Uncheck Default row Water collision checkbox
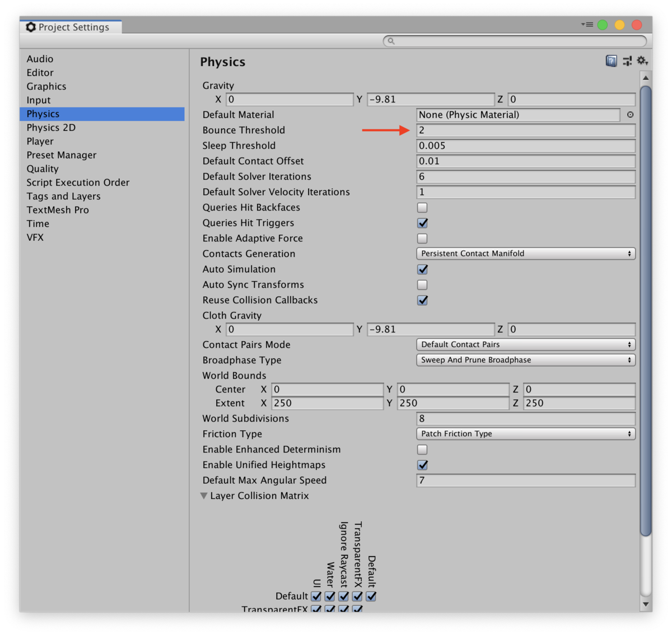This screenshot has width=672, height=635. tap(330, 596)
